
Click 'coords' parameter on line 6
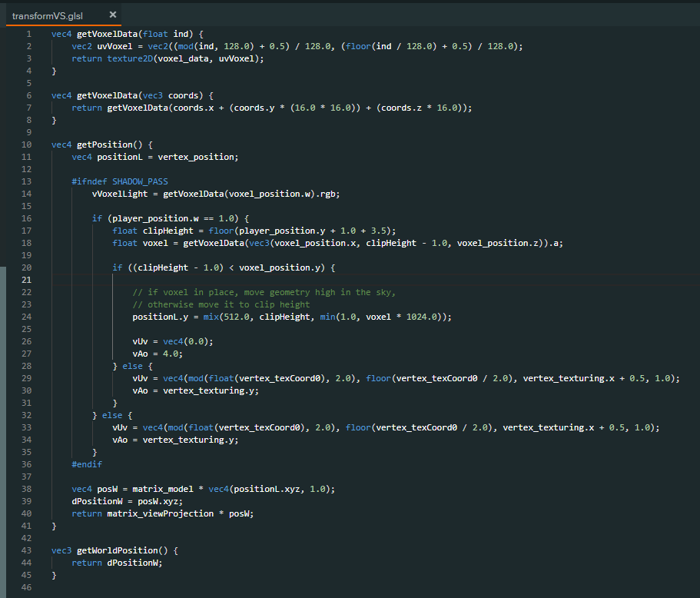(183, 95)
